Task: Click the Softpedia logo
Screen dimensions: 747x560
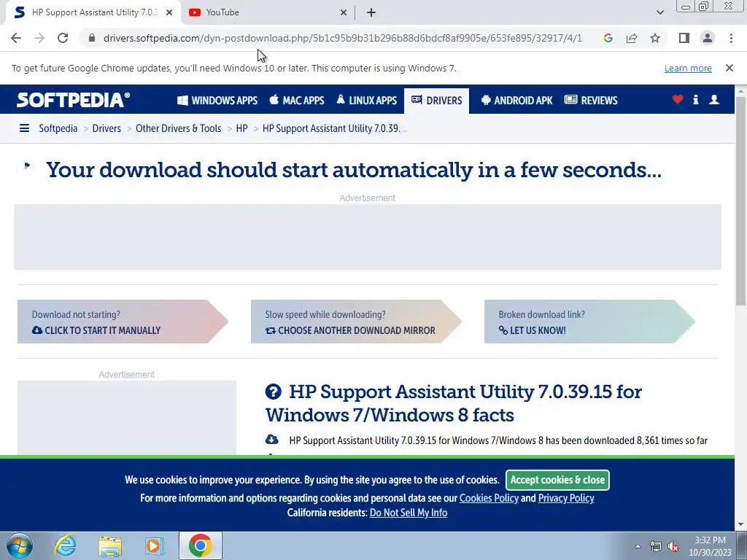Action: click(x=74, y=100)
